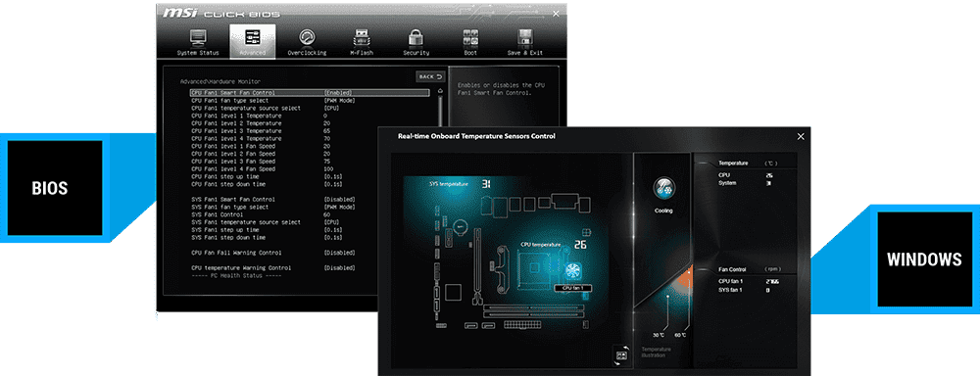Click the CPU fan 1 label box

pos(573,288)
